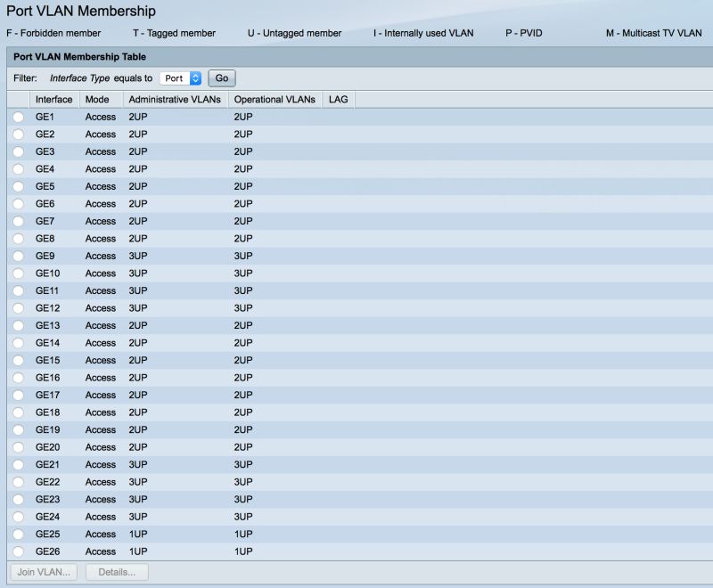Select the GE1 interface radio button

pos(18,118)
